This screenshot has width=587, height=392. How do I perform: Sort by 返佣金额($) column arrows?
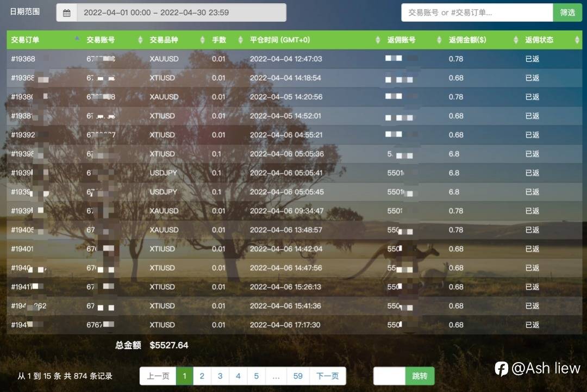[516, 40]
